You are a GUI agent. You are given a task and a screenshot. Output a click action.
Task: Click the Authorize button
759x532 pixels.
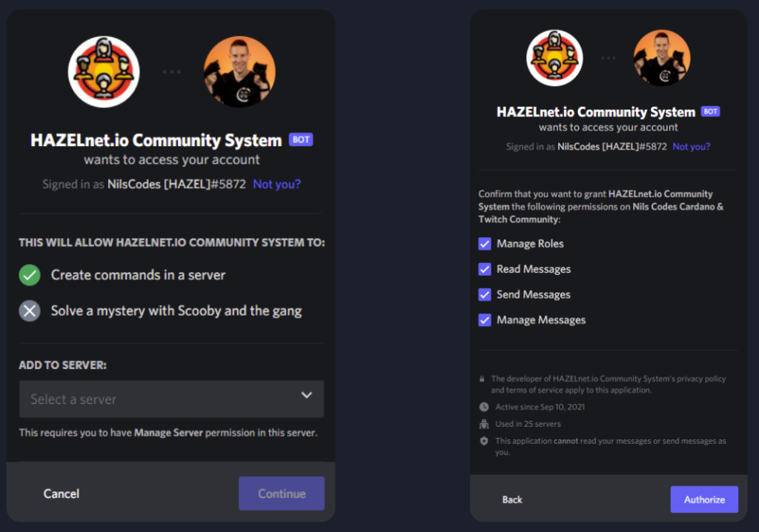pos(704,499)
